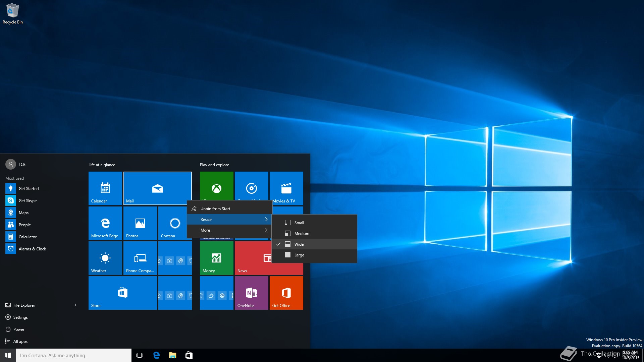Select Medium tile size
Image resolution: width=644 pixels, height=362 pixels.
314,234
